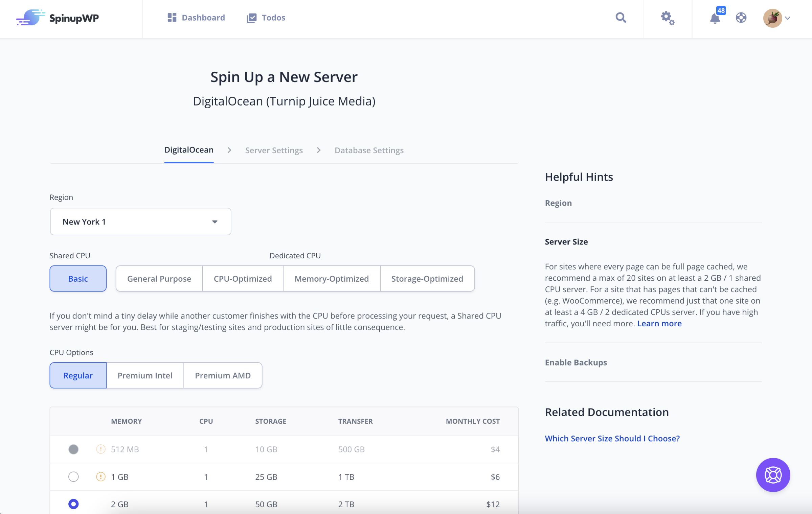This screenshot has height=514, width=812.
Task: Select CPU-Optimized dedicated server
Action: coord(242,279)
